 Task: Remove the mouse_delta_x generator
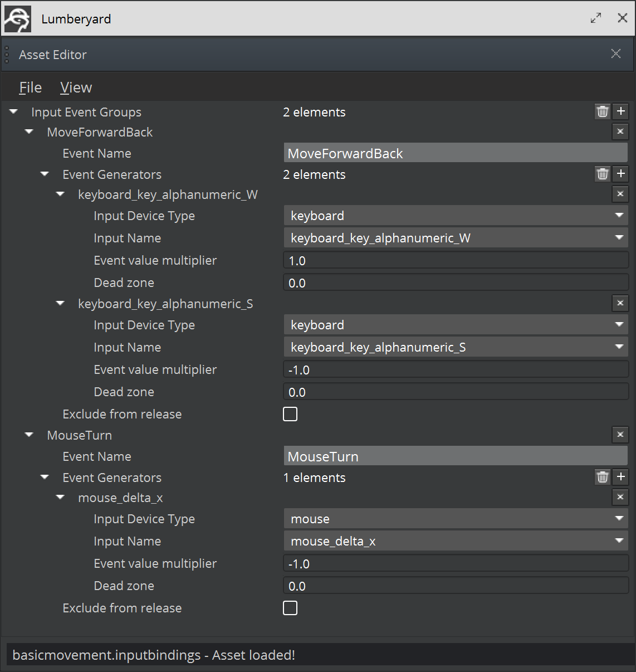coord(620,498)
